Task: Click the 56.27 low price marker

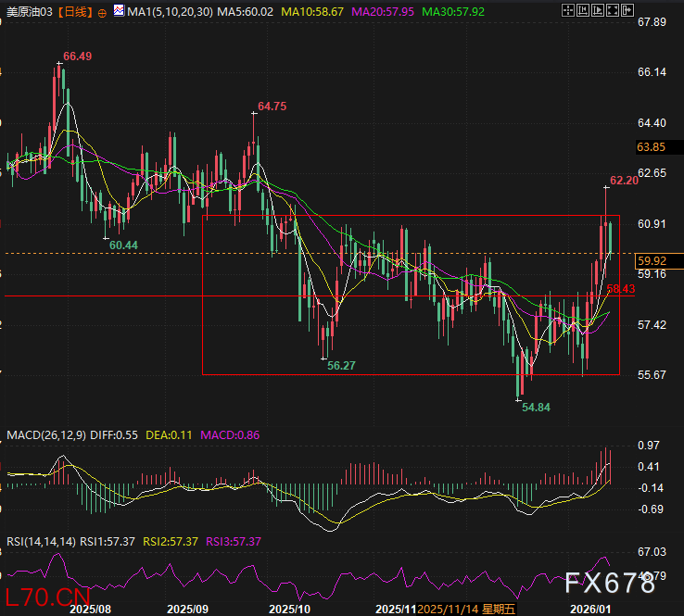Action: click(341, 366)
